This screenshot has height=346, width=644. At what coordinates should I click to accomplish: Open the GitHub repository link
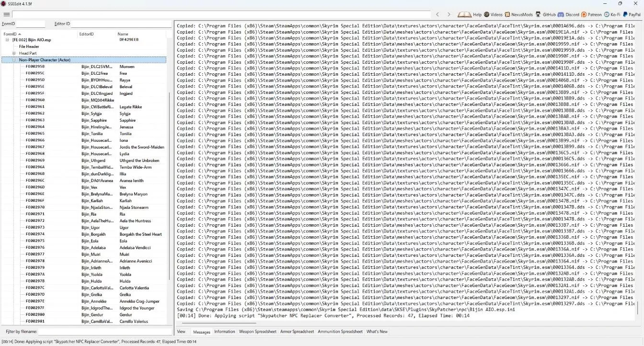tap(545, 14)
